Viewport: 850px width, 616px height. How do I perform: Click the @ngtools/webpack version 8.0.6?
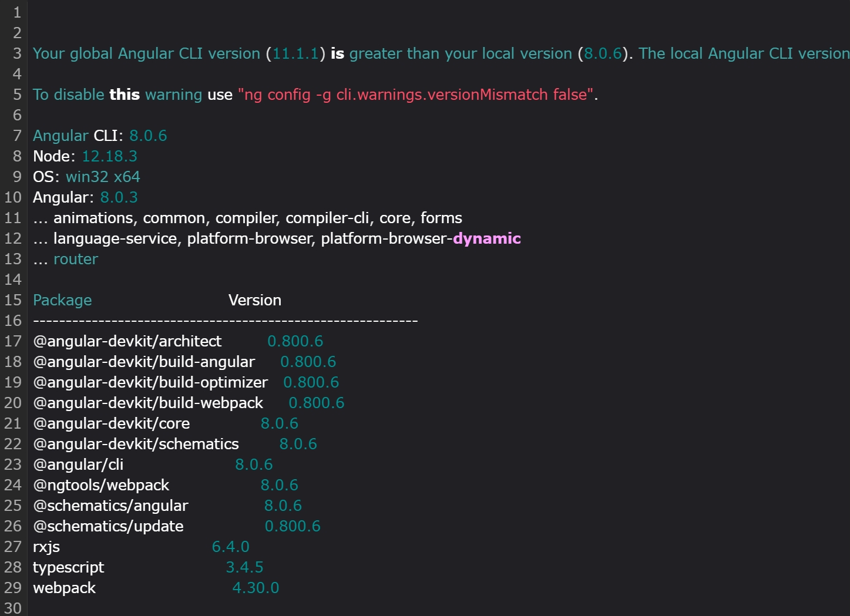click(280, 485)
